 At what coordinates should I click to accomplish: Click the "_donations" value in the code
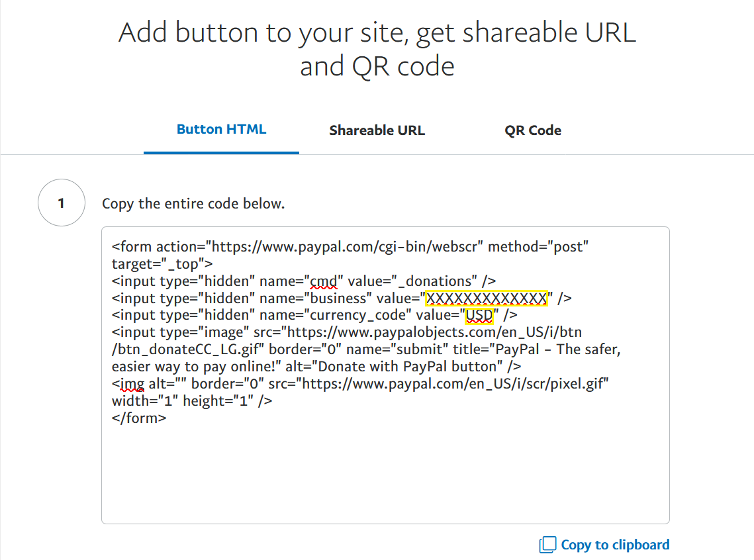pyautogui.click(x=435, y=281)
